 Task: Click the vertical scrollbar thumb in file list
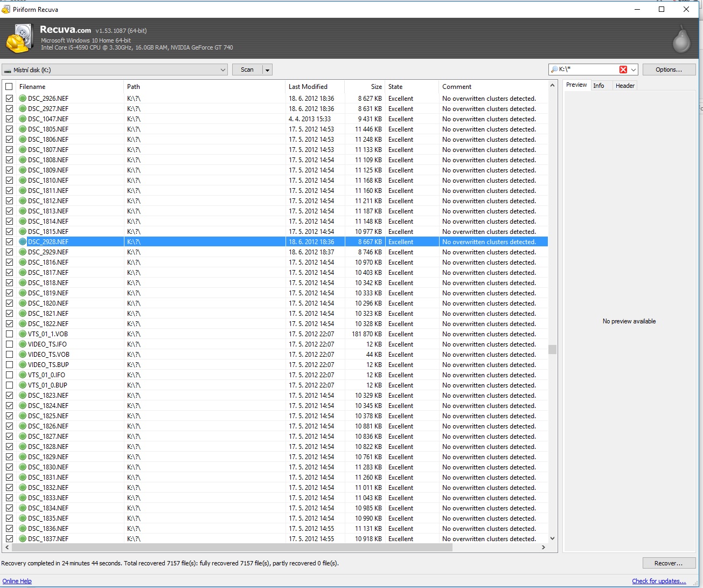coord(552,349)
